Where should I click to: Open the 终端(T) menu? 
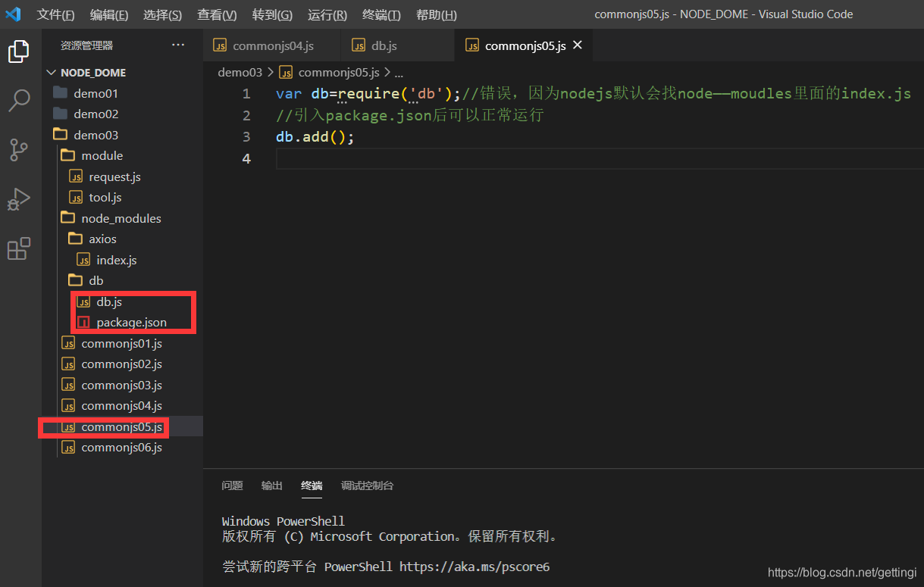coord(381,14)
